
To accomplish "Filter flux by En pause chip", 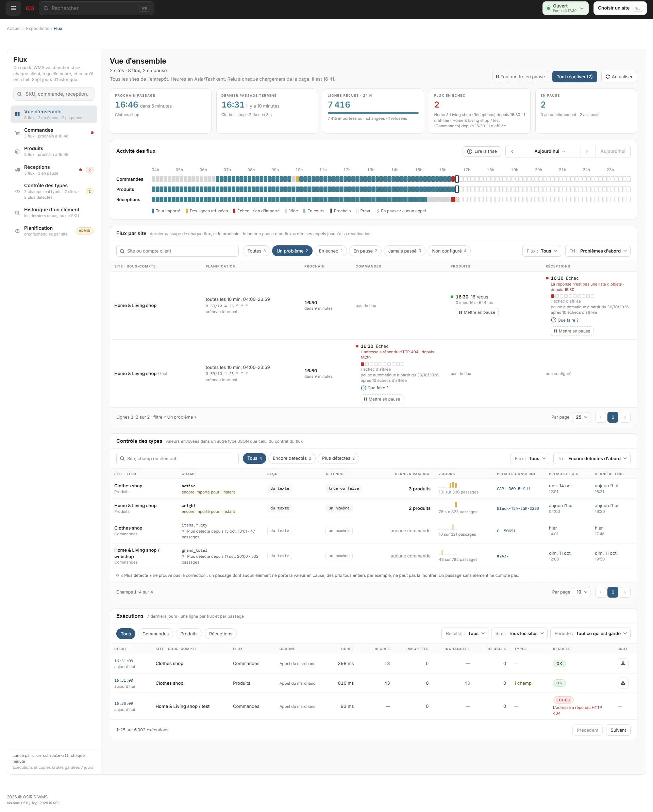I will 365,251.
